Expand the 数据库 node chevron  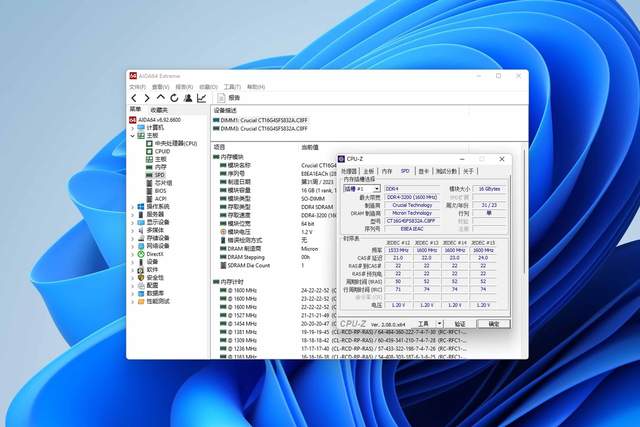coord(133,294)
